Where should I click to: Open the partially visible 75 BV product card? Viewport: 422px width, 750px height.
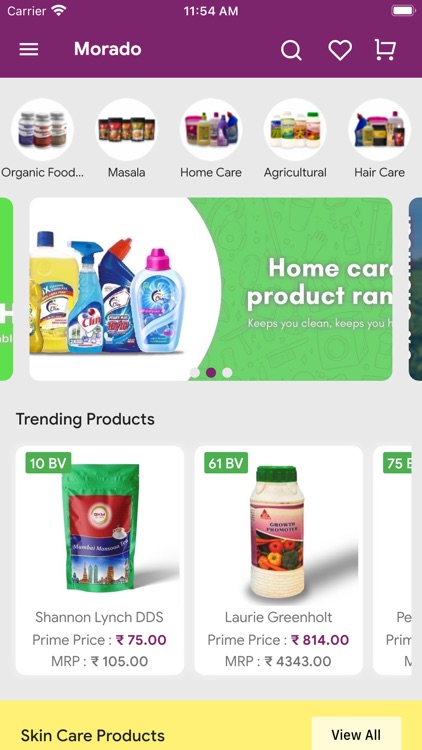click(392, 560)
